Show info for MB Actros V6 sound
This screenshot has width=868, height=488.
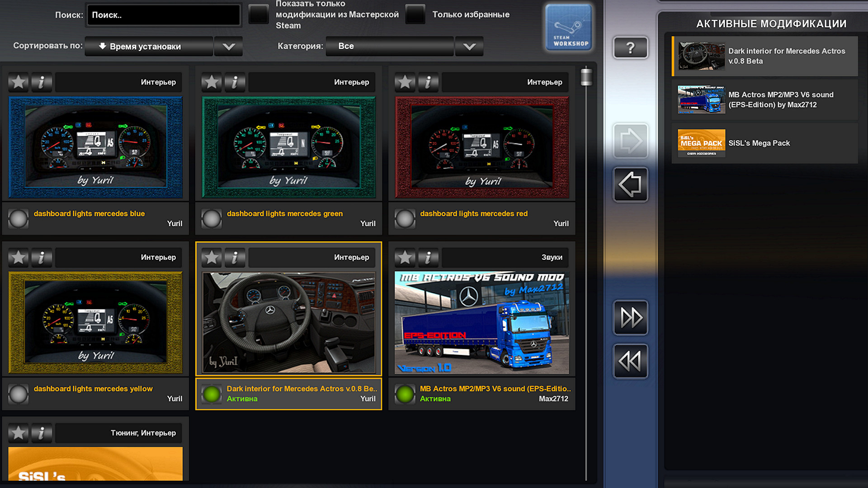point(428,258)
